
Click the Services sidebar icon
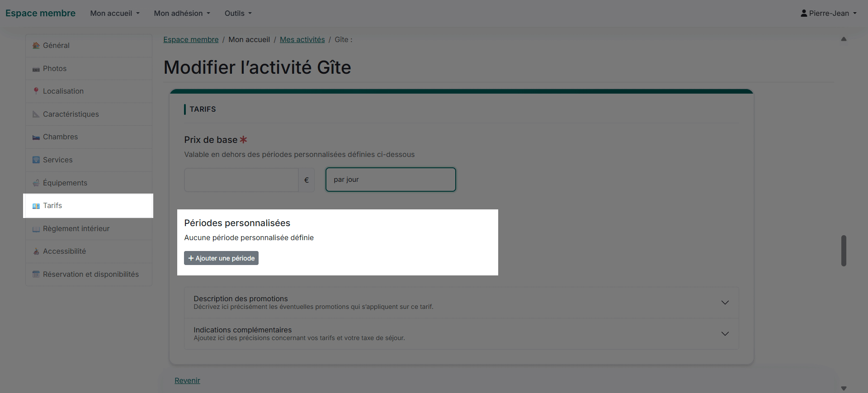click(x=36, y=160)
